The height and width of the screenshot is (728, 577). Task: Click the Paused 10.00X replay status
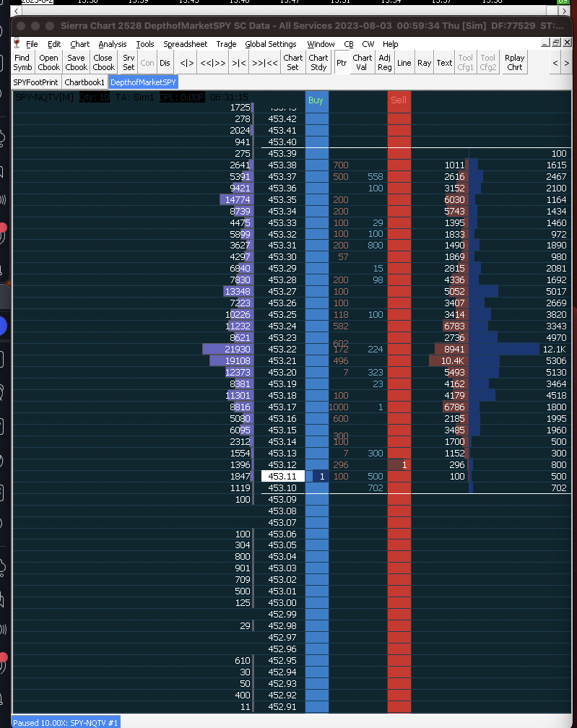tap(66, 722)
